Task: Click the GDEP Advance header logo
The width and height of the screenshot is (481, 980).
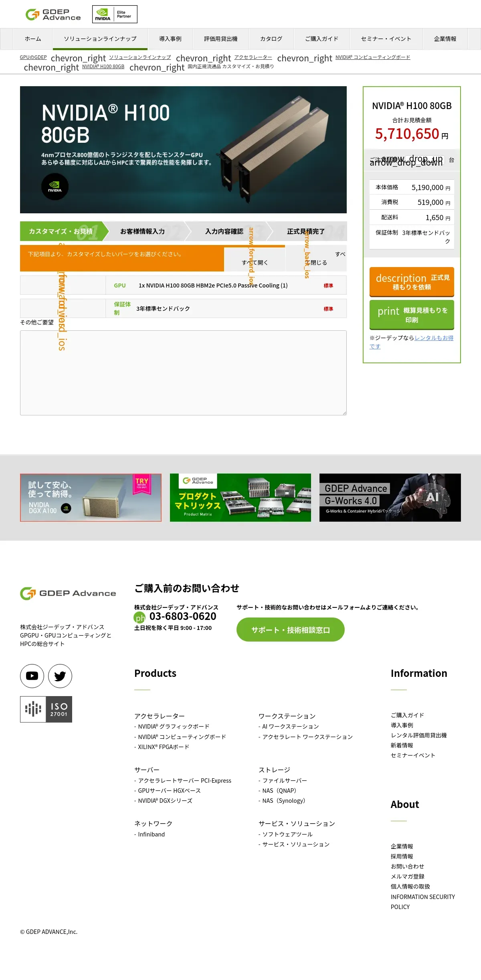Action: click(x=53, y=14)
